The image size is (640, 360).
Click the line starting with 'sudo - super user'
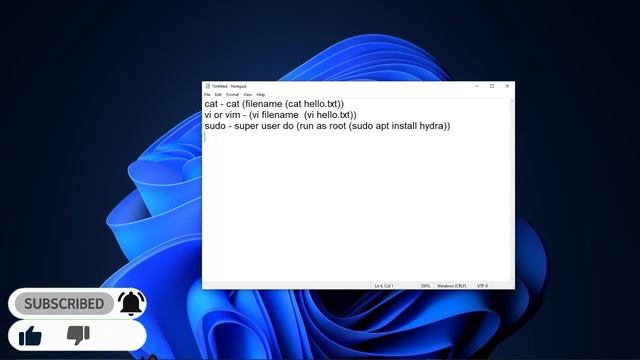point(327,126)
